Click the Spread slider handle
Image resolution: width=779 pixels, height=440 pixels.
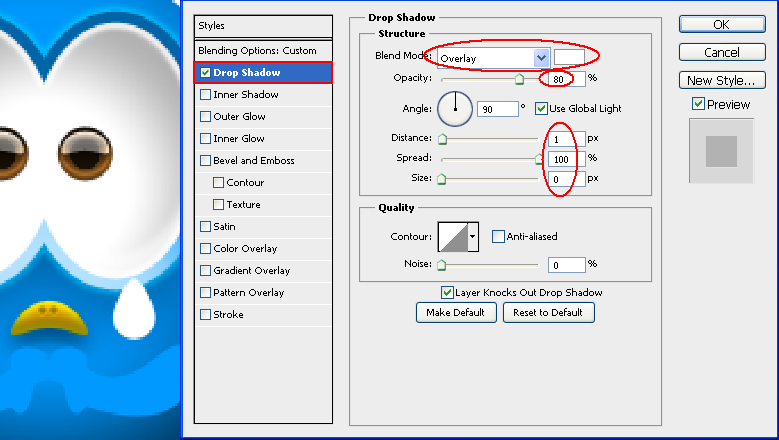click(539, 159)
